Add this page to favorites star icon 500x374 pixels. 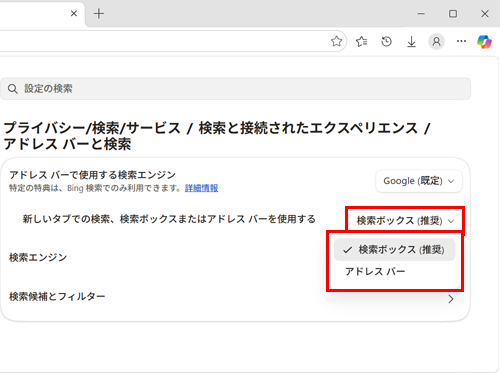(x=336, y=41)
